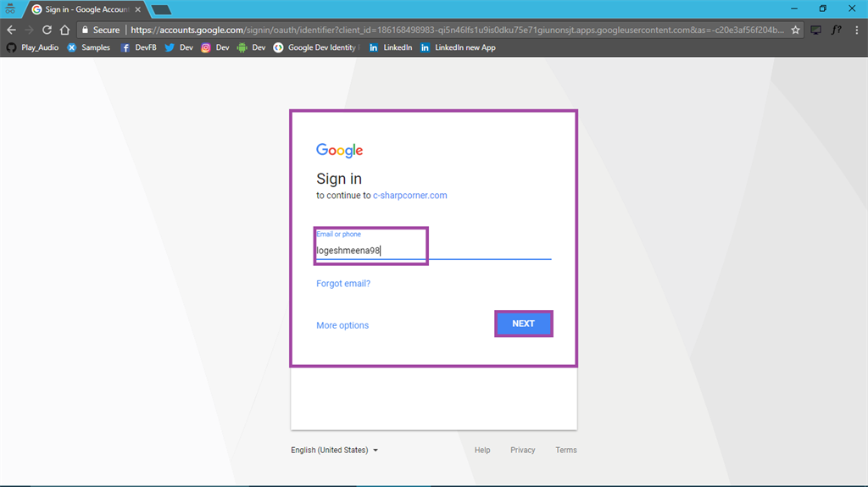Minimize the Chrome window
868x487 pixels.
(x=794, y=8)
